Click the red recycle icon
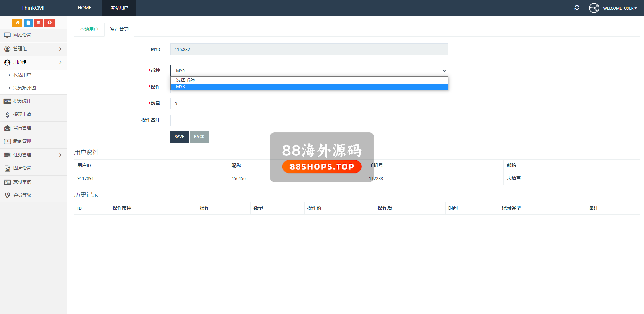Viewport: 644px width, 314px height. (x=50, y=23)
